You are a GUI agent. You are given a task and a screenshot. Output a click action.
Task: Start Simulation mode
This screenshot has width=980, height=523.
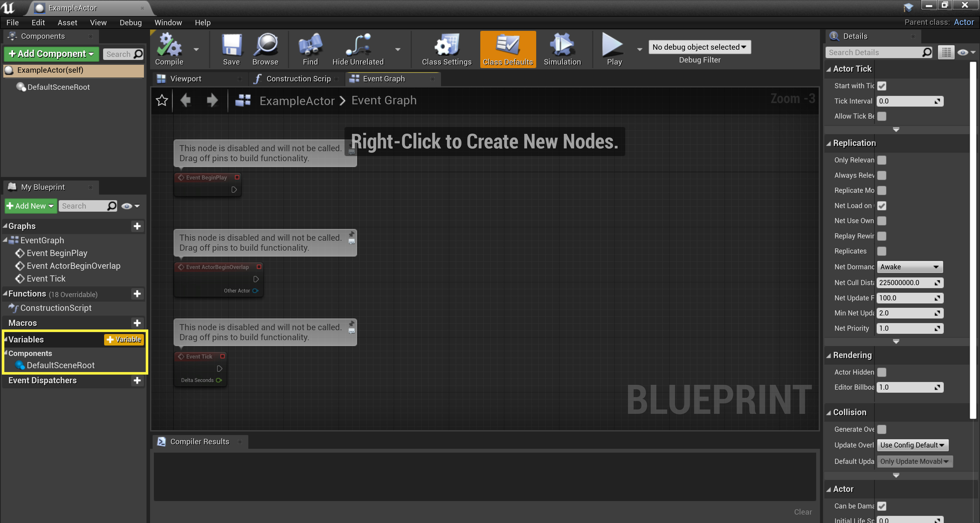(x=562, y=49)
